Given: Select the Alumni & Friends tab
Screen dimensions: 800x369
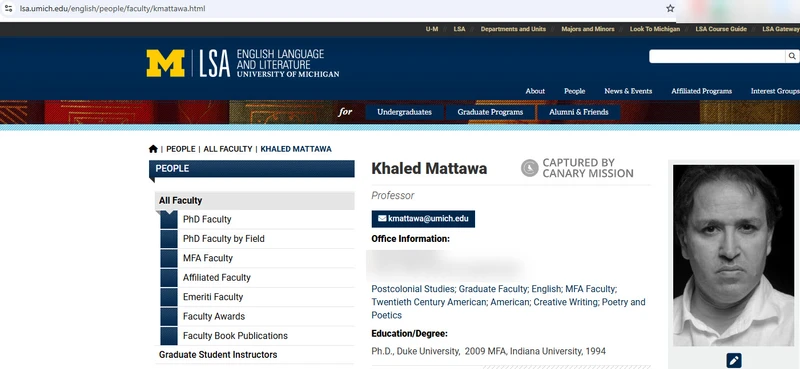Looking at the screenshot, I should [x=579, y=112].
